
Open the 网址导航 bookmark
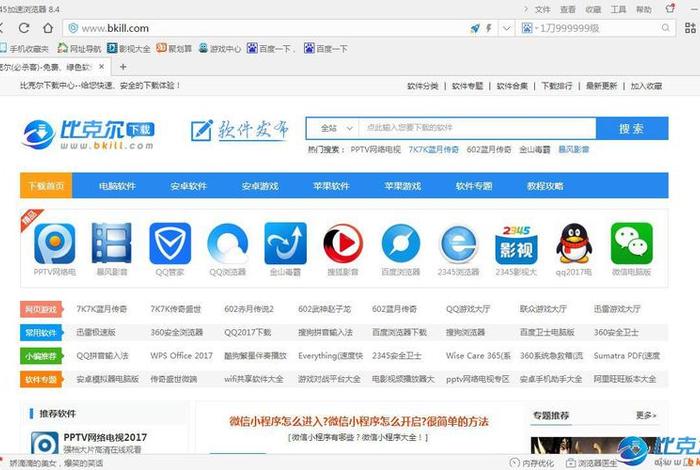click(x=79, y=48)
